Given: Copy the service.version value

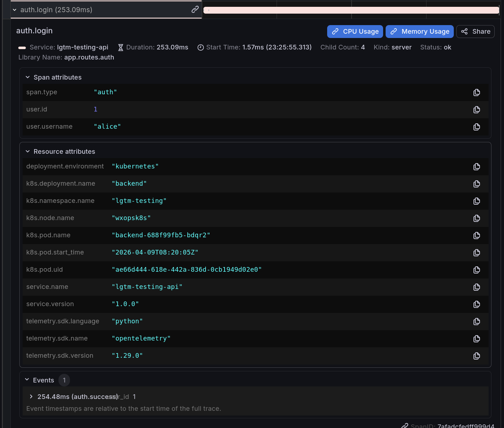Looking at the screenshot, I should pos(476,304).
